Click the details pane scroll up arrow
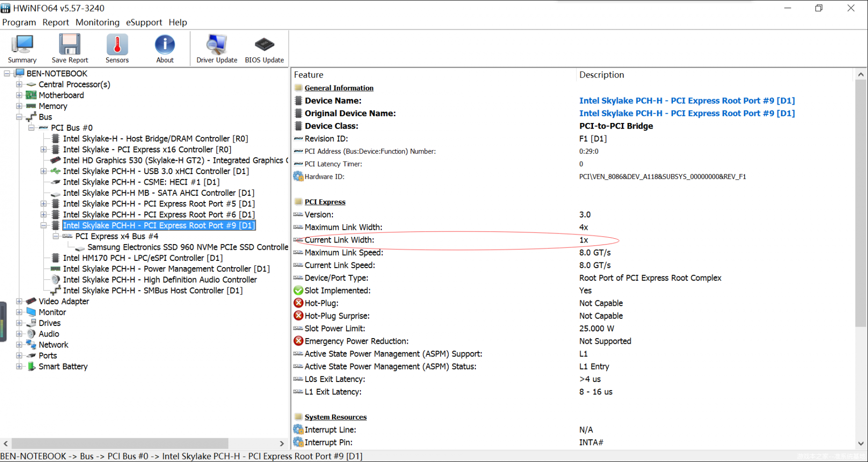Image resolution: width=868 pixels, height=462 pixels. point(861,74)
